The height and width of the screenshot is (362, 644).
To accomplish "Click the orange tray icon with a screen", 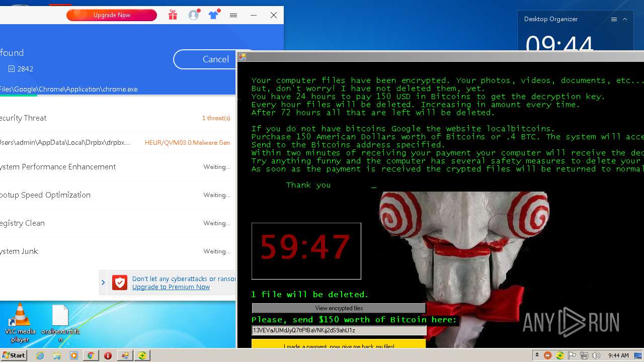I will [x=548, y=355].
